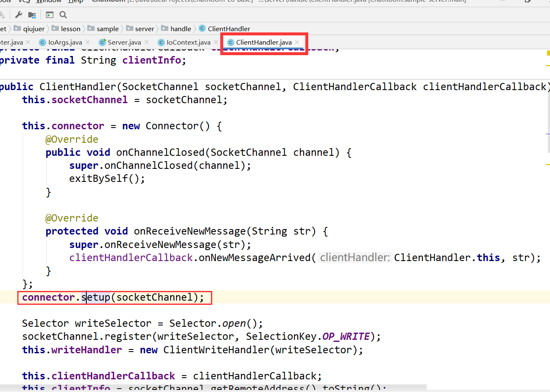The image size is (550, 392).
Task: Select the ClientHandler.java tab
Action: pyautogui.click(x=264, y=42)
